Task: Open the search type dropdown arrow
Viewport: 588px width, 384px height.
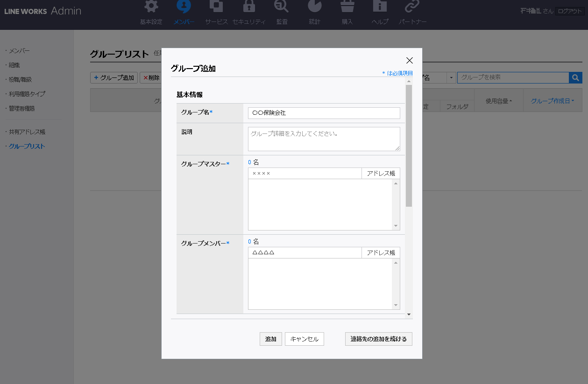Action: coord(452,78)
